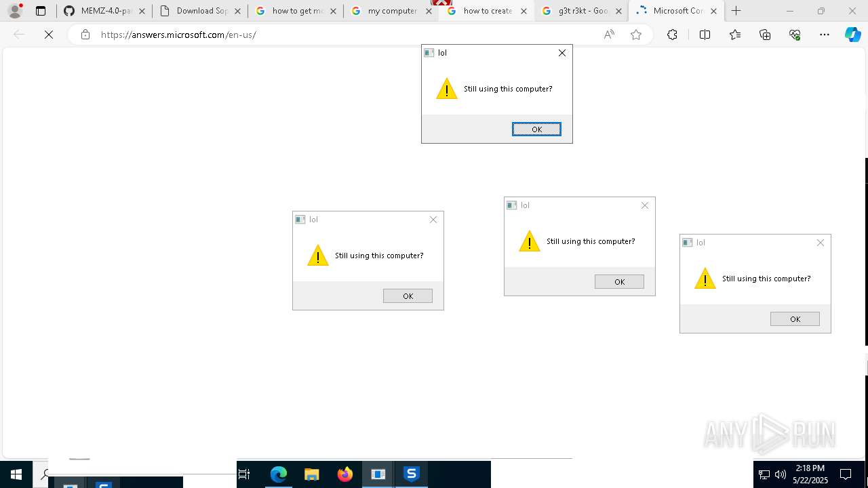
Task: Open the clock showing 2:18 PM
Action: [810, 474]
